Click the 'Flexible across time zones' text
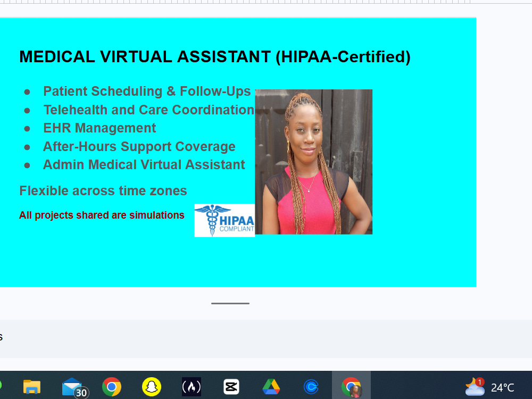The width and height of the screenshot is (532, 399). point(103,190)
